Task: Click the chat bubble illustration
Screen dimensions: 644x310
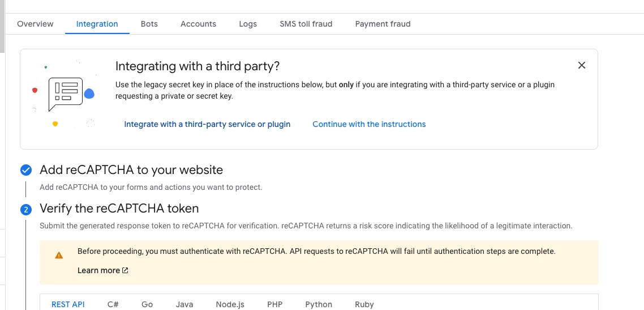Action: pyautogui.click(x=66, y=94)
